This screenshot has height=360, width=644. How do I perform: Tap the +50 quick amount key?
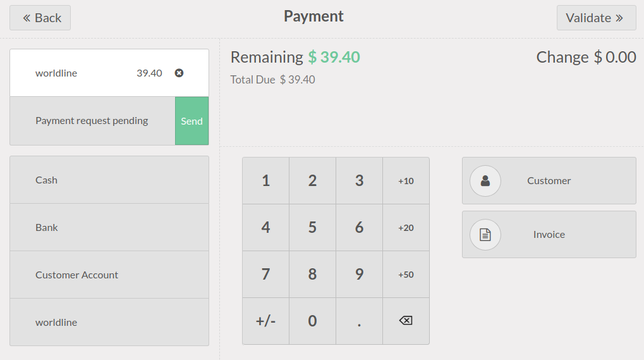406,275
